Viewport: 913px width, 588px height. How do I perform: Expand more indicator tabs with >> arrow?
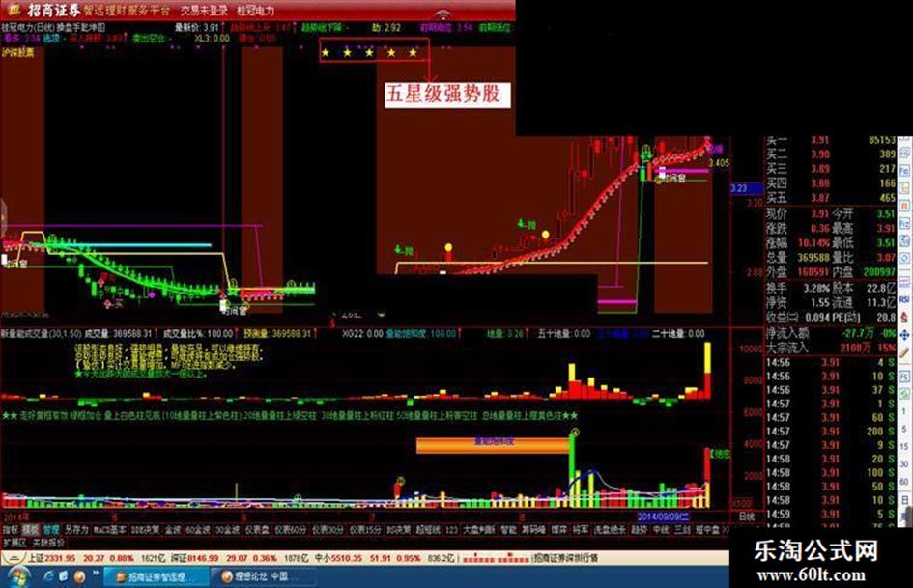click(x=725, y=530)
